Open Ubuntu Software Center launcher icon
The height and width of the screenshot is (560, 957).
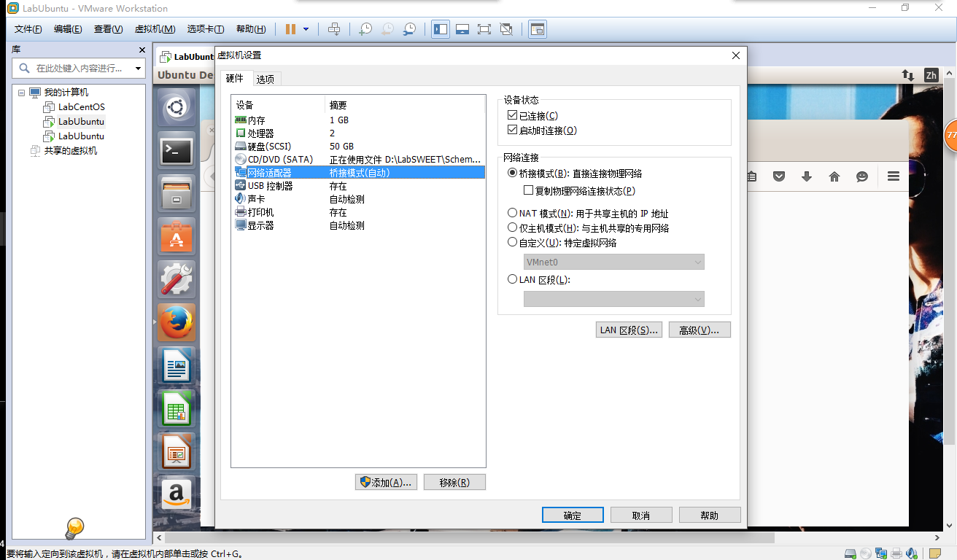click(x=176, y=236)
